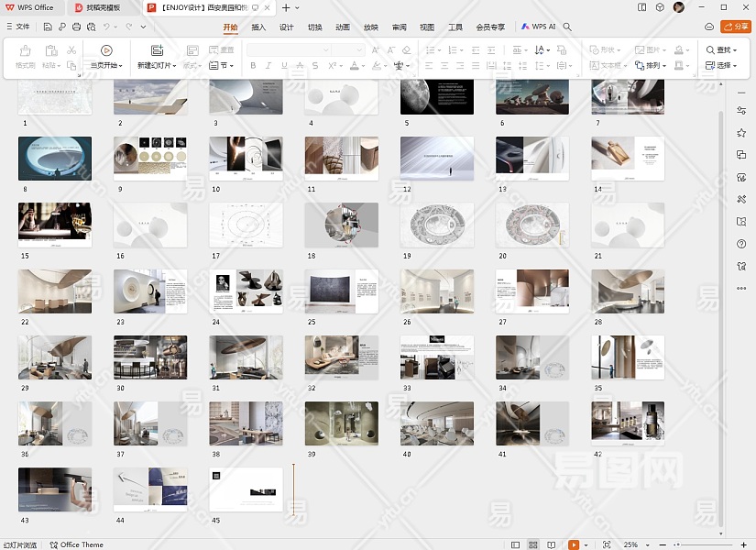756x550 pixels.
Task: Select slide 25 thumbnail
Action: click(342, 291)
